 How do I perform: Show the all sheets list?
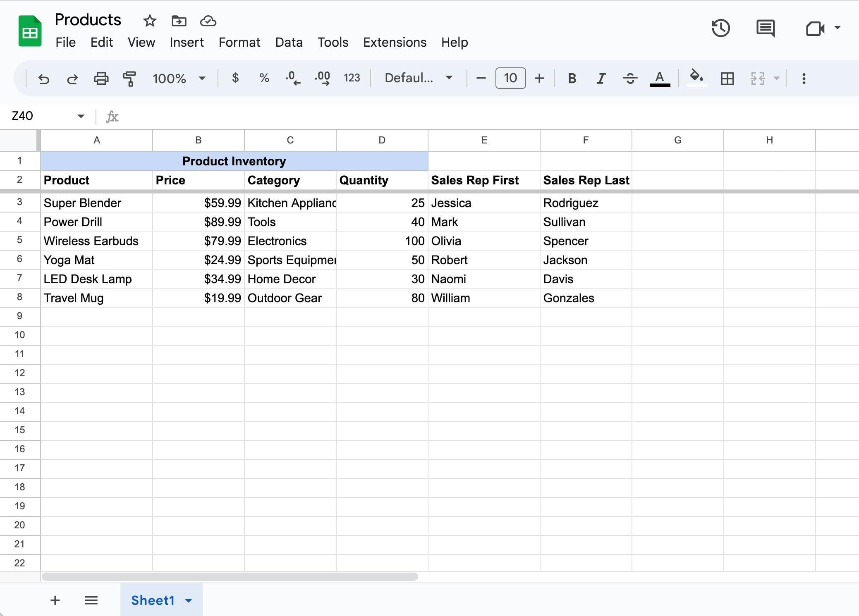pos(91,600)
